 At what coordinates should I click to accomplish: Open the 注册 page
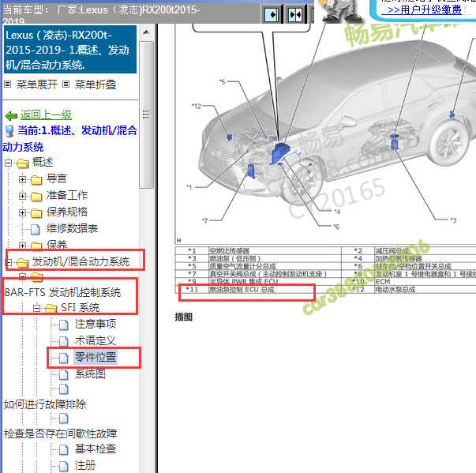point(85,465)
